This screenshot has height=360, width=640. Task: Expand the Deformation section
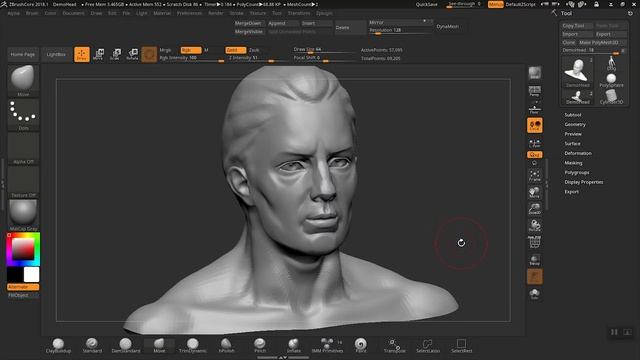coord(578,153)
